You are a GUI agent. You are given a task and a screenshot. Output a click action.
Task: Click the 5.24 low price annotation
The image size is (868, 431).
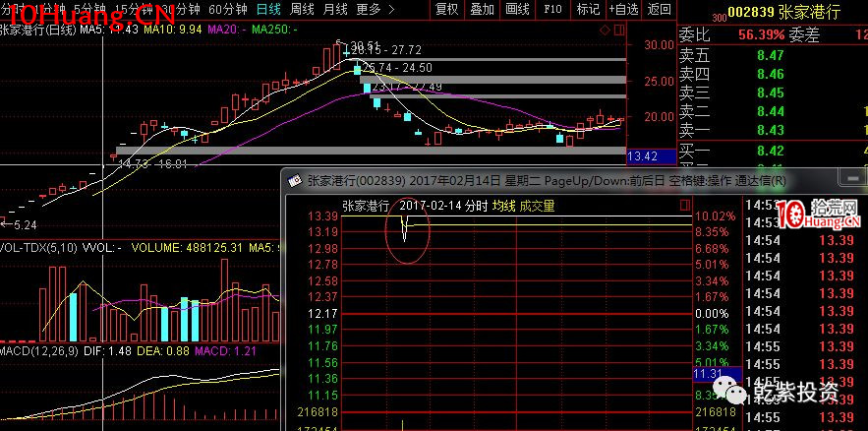[19, 225]
